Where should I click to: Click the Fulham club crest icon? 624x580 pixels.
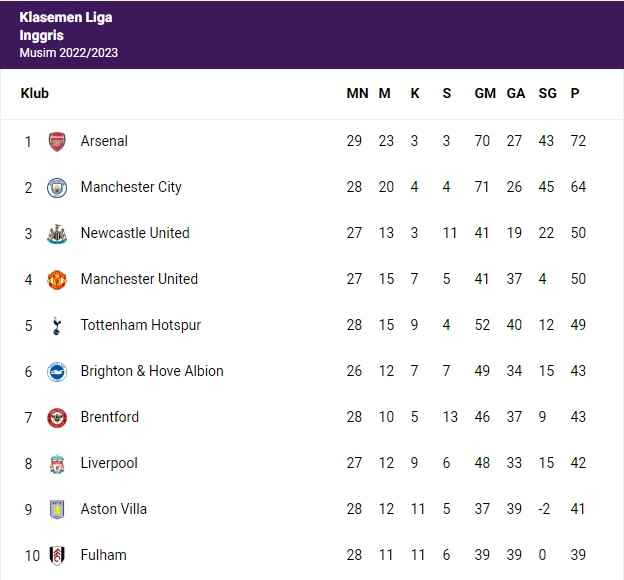tap(57, 555)
